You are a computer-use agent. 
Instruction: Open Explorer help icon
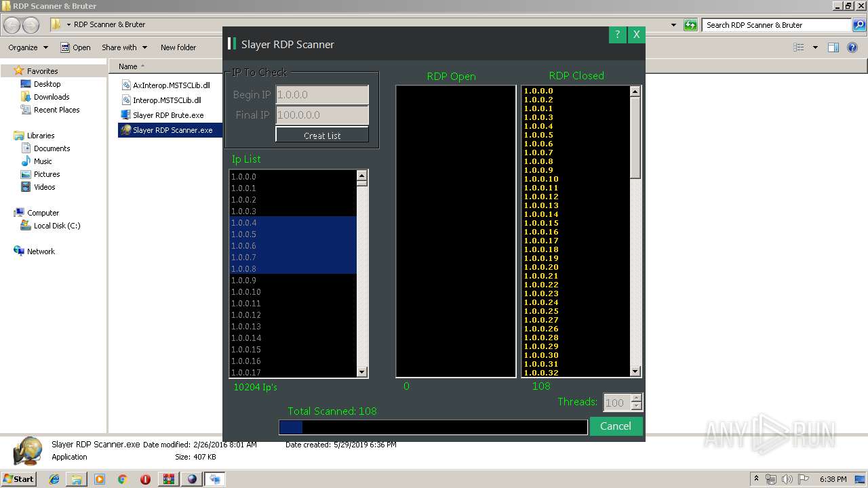tap(854, 47)
